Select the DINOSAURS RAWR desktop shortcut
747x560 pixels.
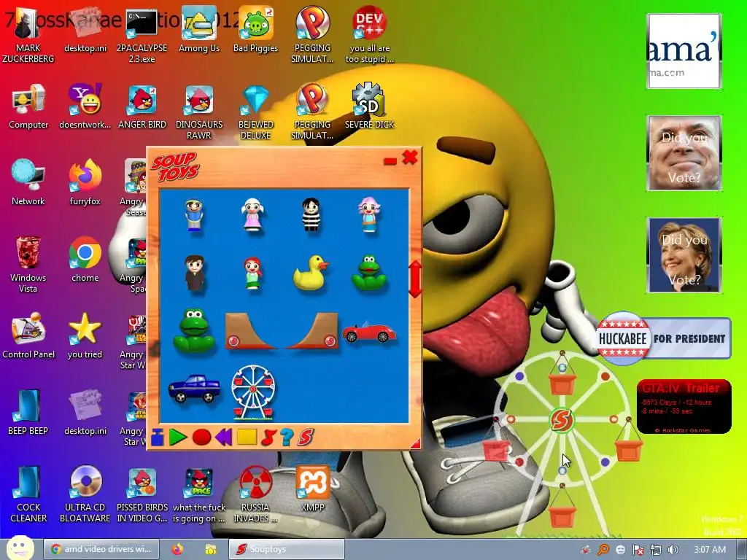pos(198,112)
